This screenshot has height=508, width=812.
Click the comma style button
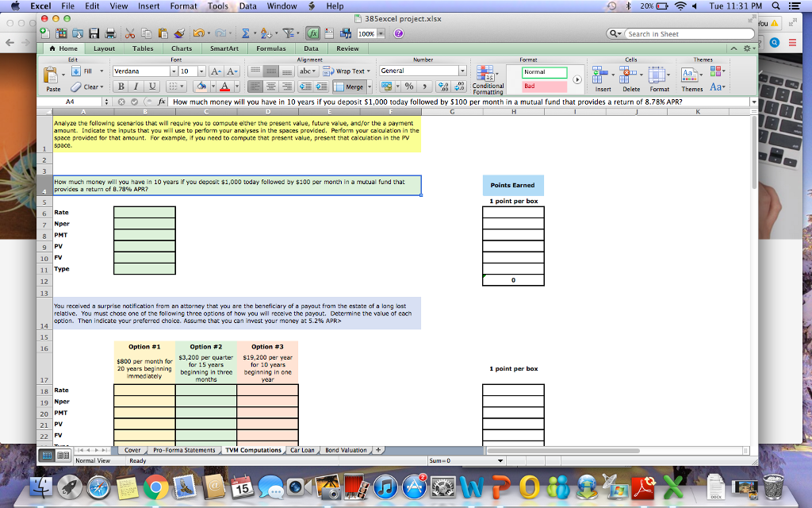pyautogui.click(x=424, y=86)
